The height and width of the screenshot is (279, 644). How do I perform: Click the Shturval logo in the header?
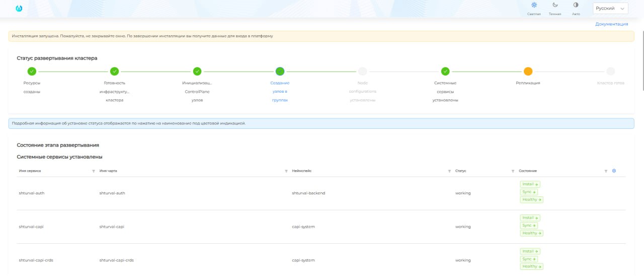coord(19,9)
